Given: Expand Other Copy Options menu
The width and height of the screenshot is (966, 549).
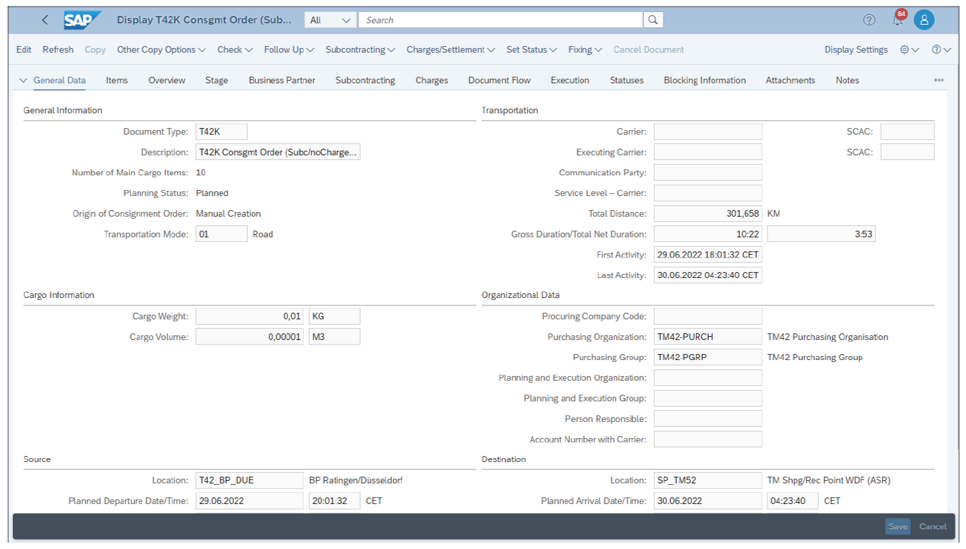Looking at the screenshot, I should 161,50.
